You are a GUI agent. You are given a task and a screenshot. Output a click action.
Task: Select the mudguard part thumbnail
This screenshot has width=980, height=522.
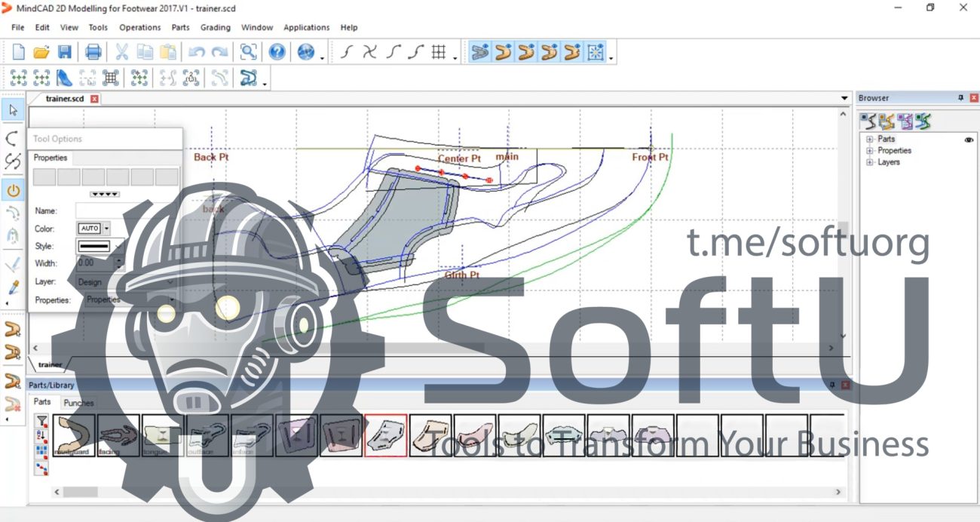[x=74, y=435]
